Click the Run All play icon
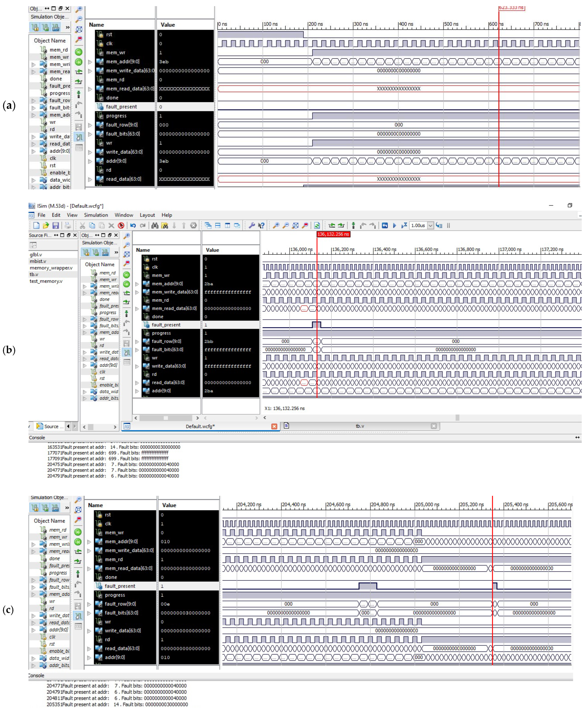 tap(394, 226)
